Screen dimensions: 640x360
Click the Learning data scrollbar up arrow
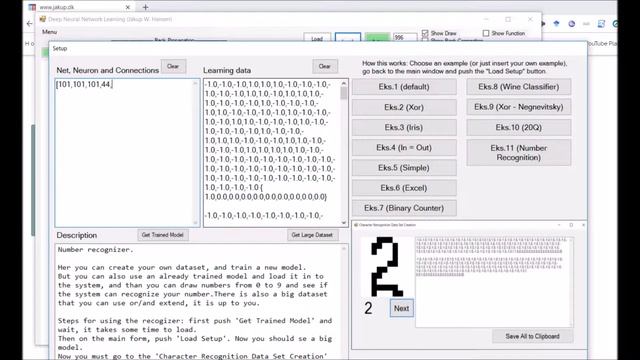(x=344, y=83)
